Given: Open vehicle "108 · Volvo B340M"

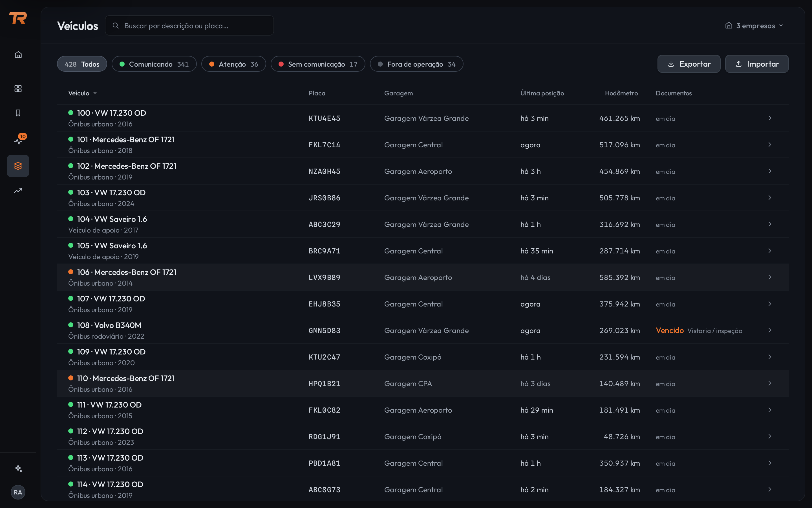Looking at the screenshot, I should (109, 325).
